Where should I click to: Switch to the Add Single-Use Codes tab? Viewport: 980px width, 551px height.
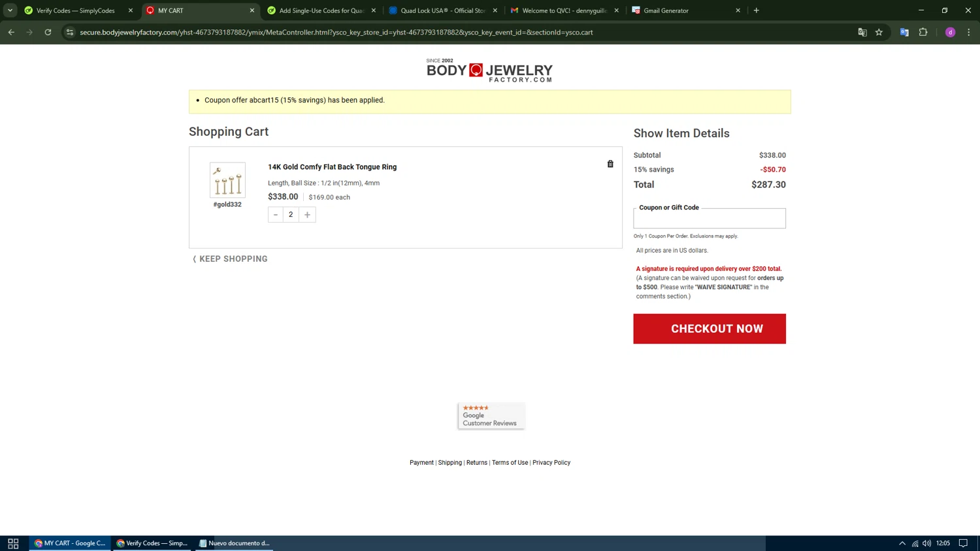[x=321, y=10]
